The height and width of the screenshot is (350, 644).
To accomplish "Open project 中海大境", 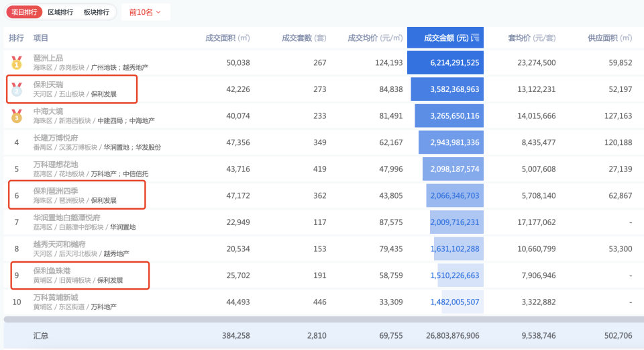I will [x=48, y=112].
